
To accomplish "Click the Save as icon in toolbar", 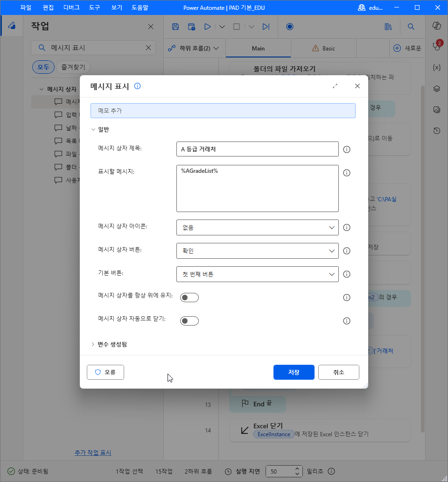I will (192, 27).
